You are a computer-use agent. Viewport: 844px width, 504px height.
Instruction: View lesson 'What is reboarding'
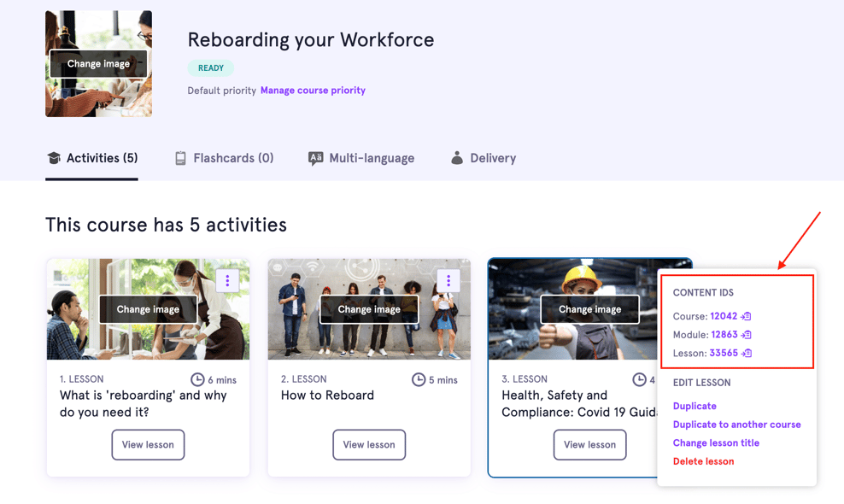tap(148, 444)
